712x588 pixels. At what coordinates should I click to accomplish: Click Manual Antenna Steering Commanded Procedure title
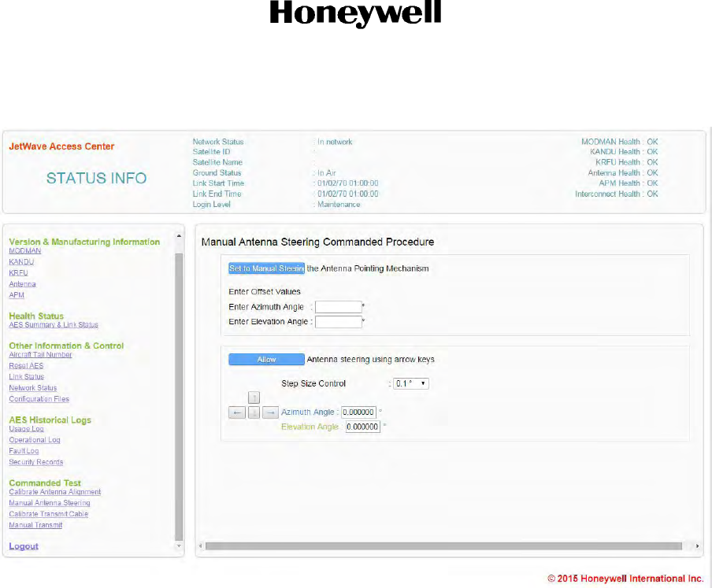click(x=317, y=242)
